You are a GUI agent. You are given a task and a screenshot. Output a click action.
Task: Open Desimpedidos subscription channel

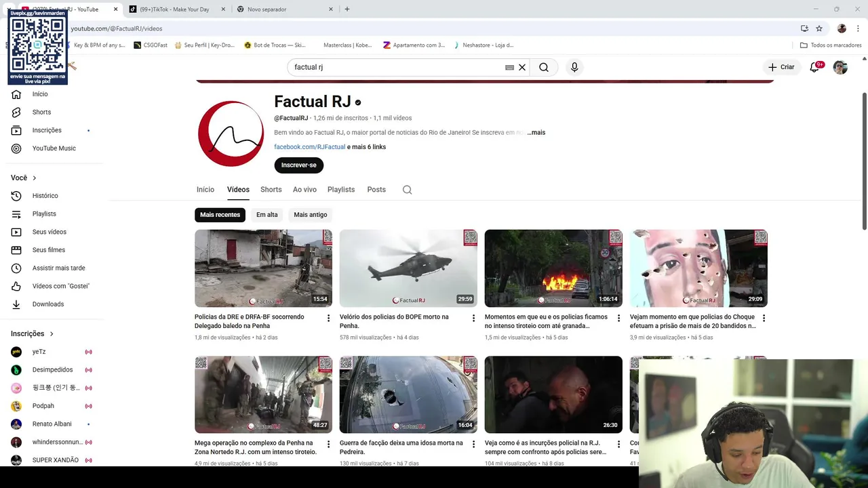click(x=51, y=370)
